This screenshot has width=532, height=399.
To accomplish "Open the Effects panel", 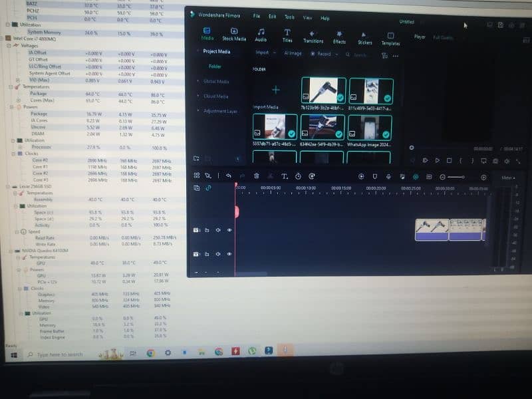I will coord(339,36).
